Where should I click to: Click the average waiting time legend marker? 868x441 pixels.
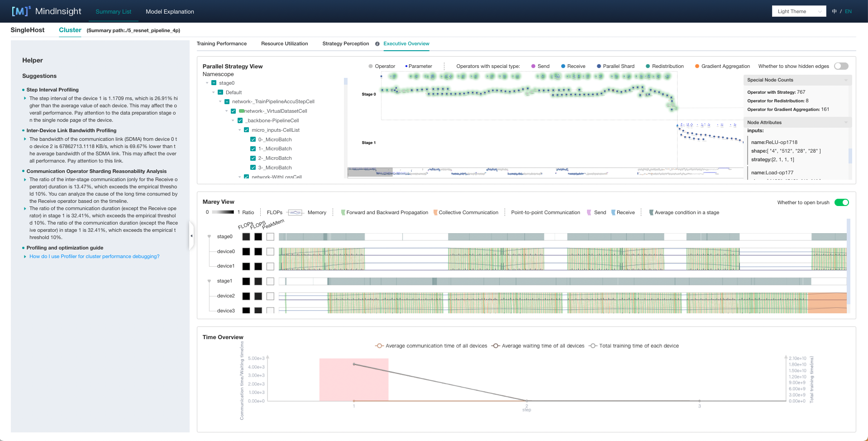[496, 346]
